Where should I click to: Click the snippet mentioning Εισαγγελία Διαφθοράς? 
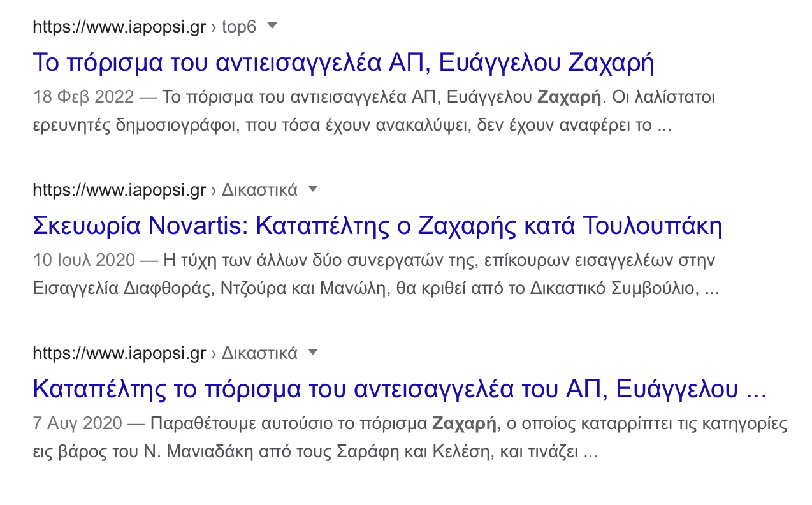tap(375, 288)
